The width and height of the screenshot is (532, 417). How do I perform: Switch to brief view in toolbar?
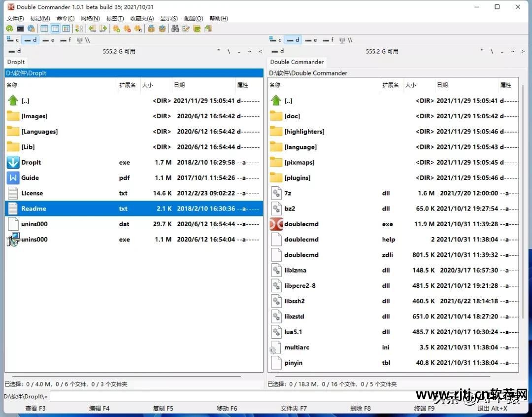click(44, 29)
